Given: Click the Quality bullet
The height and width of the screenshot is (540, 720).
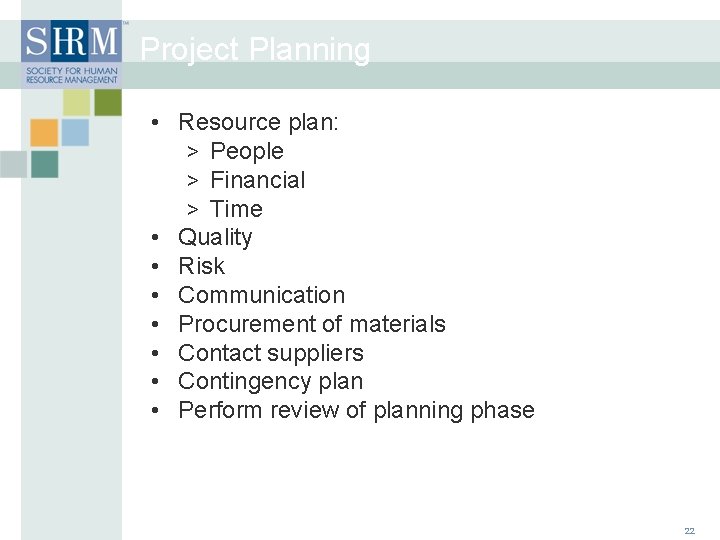Looking at the screenshot, I should point(215,238).
